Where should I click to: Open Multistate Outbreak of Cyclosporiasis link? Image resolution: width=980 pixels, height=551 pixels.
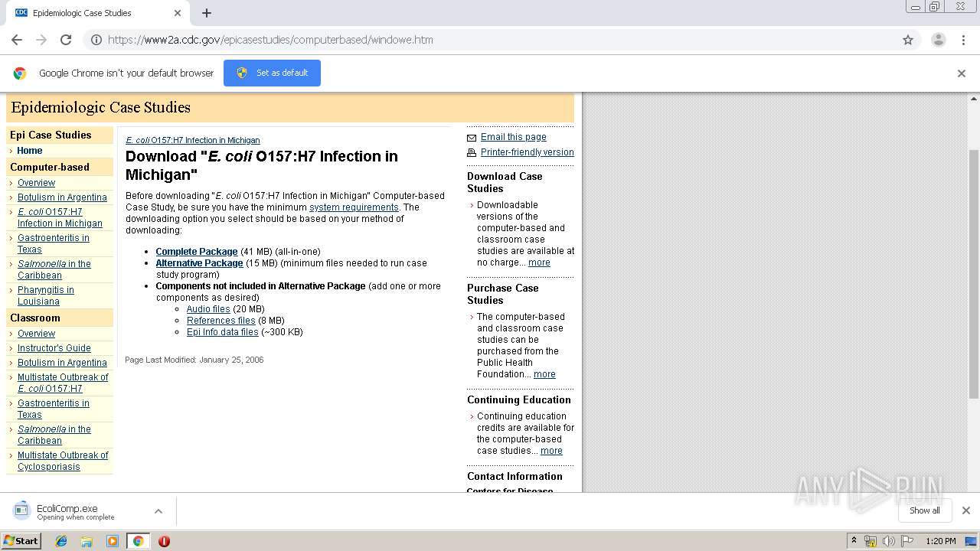click(x=63, y=461)
